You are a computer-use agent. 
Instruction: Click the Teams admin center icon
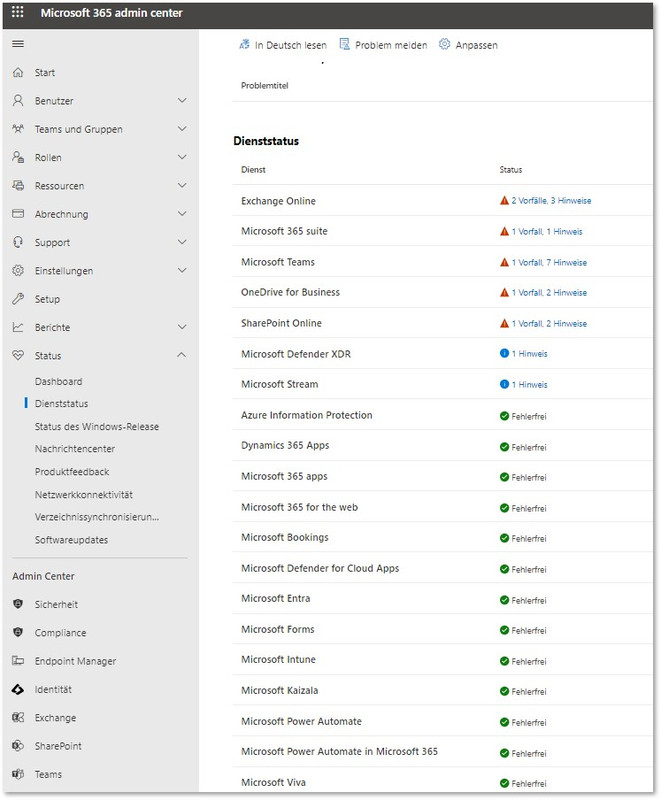(x=18, y=774)
